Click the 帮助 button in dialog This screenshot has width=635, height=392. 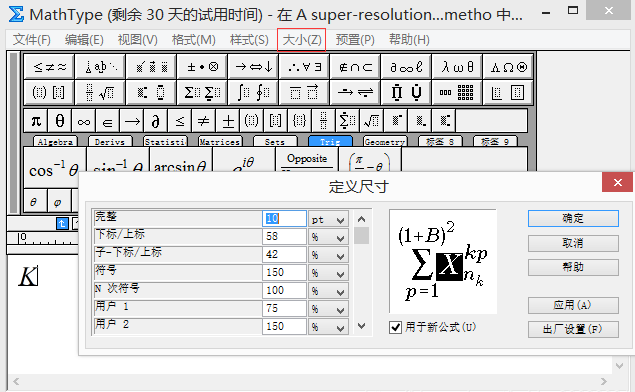(x=573, y=267)
